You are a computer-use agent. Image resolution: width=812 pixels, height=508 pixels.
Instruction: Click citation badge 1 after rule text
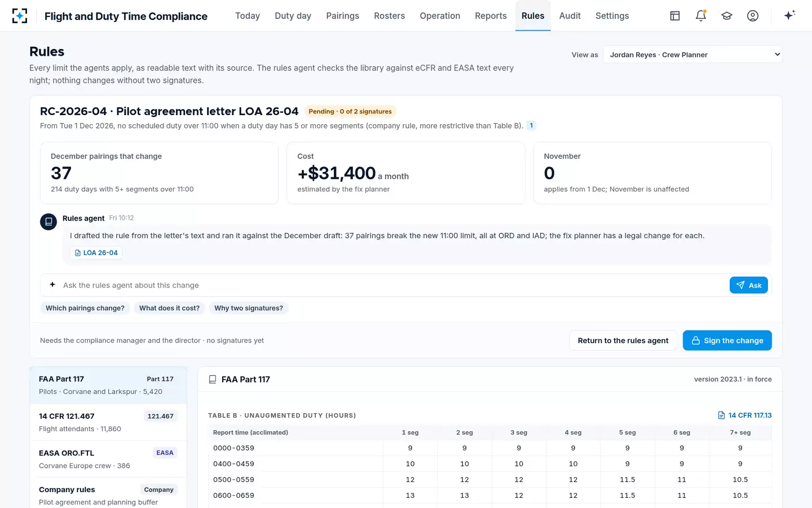(x=531, y=125)
